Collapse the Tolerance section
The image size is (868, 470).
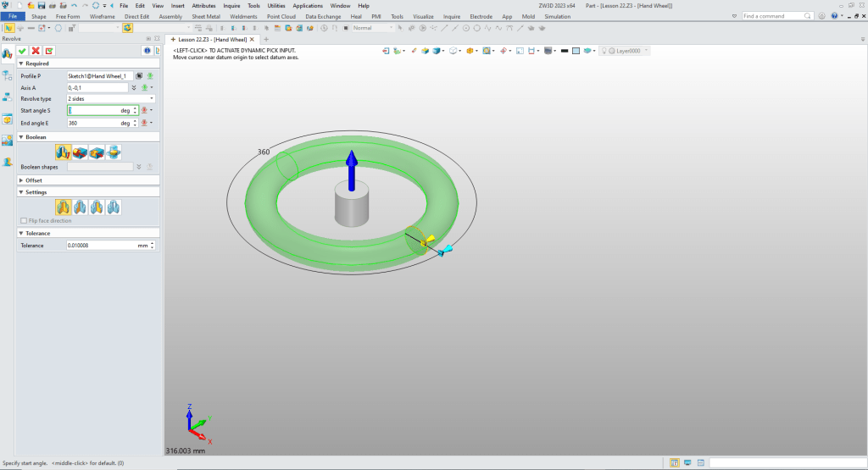pos(21,233)
